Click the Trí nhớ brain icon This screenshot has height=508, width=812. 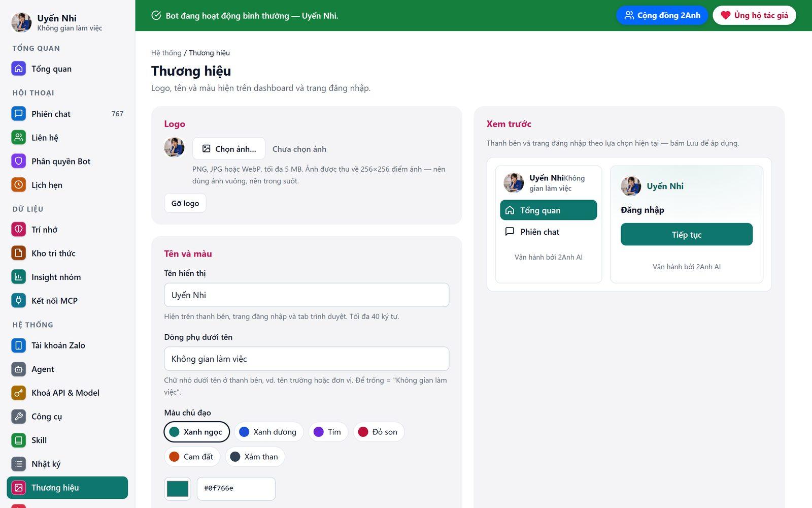pos(19,230)
